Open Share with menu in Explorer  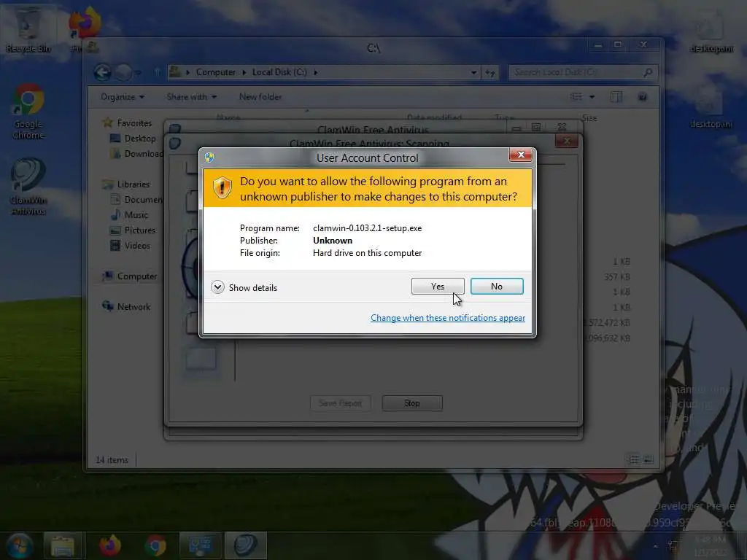tap(192, 97)
